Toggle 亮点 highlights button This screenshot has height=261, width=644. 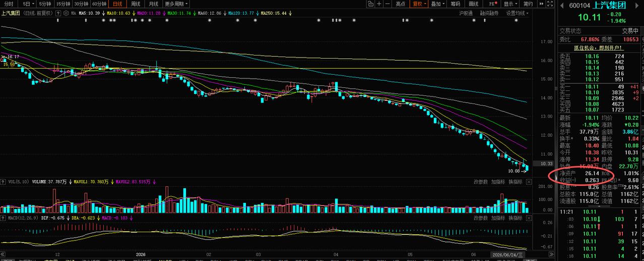point(401,4)
